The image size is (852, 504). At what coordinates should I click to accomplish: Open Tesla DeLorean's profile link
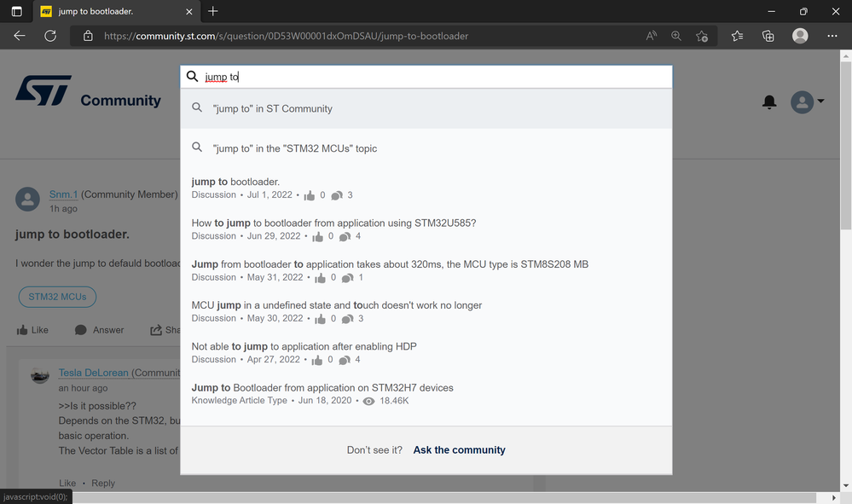94,374
